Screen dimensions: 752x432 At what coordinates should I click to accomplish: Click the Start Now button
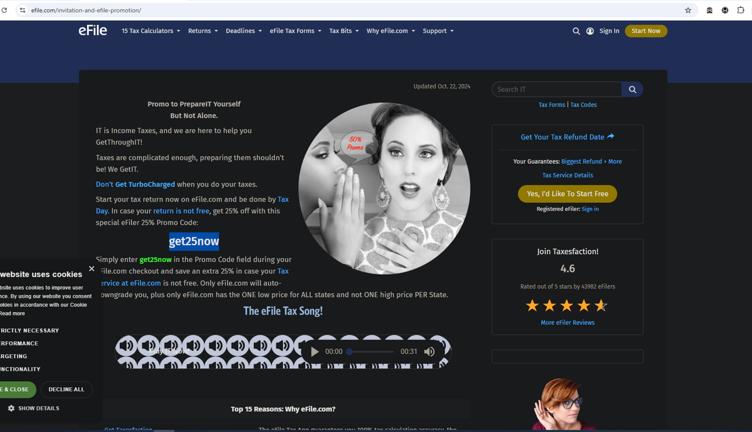[646, 31]
